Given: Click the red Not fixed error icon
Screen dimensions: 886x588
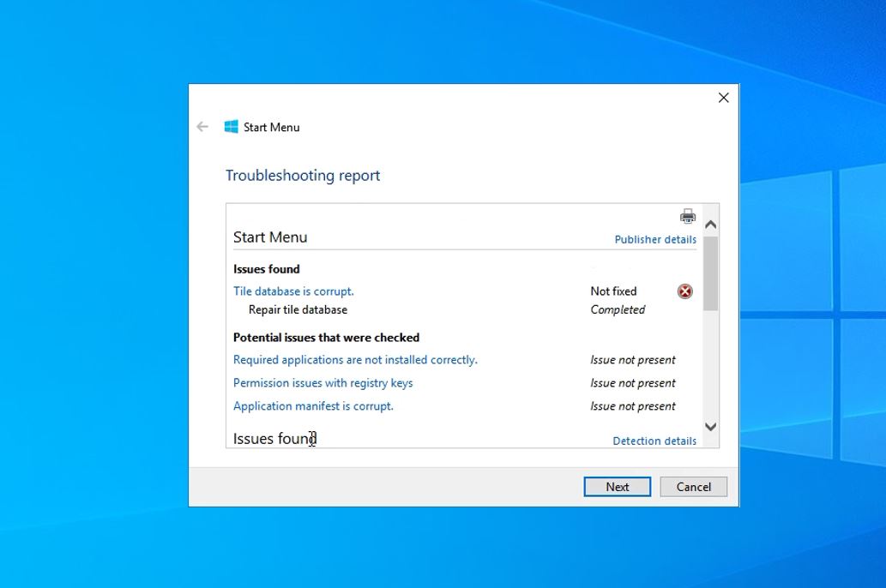Looking at the screenshot, I should (684, 291).
